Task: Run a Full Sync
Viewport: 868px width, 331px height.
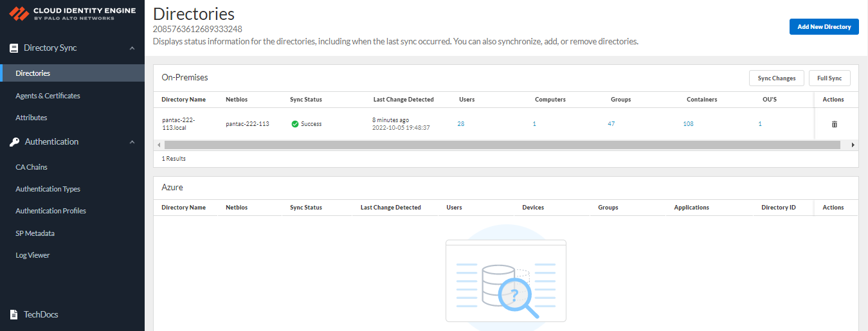Action: [x=829, y=78]
